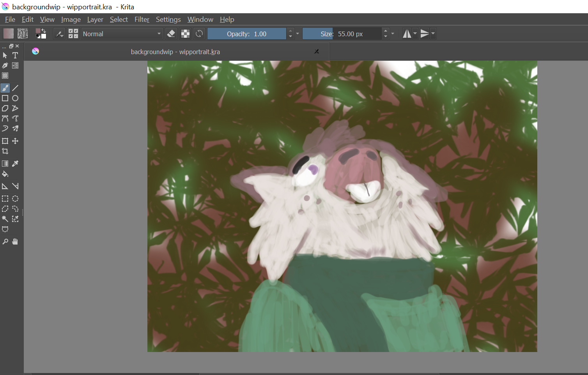The image size is (588, 375).
Task: Expand the vertical mirror options arrow
Action: click(x=433, y=34)
